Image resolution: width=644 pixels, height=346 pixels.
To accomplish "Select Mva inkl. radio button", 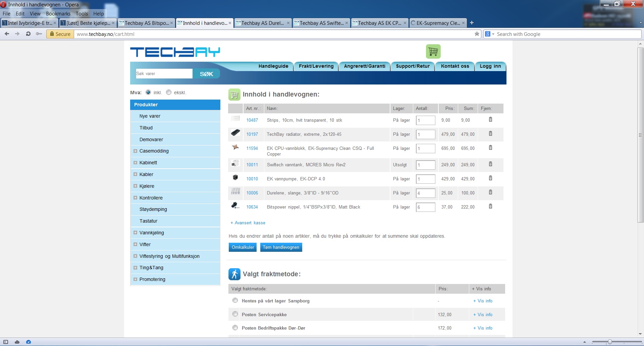I will pos(148,92).
